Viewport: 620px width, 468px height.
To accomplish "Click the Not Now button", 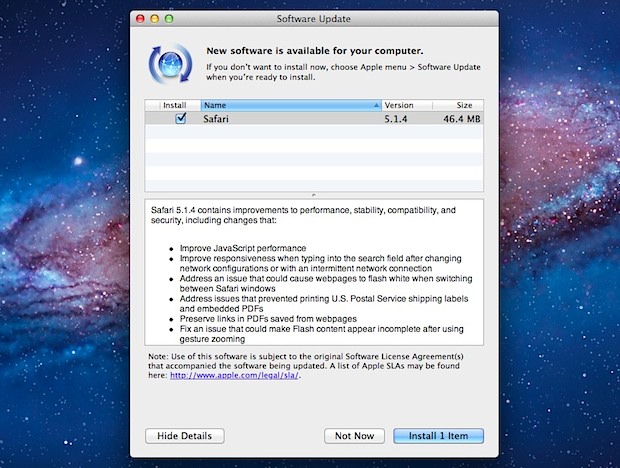I will pos(354,436).
